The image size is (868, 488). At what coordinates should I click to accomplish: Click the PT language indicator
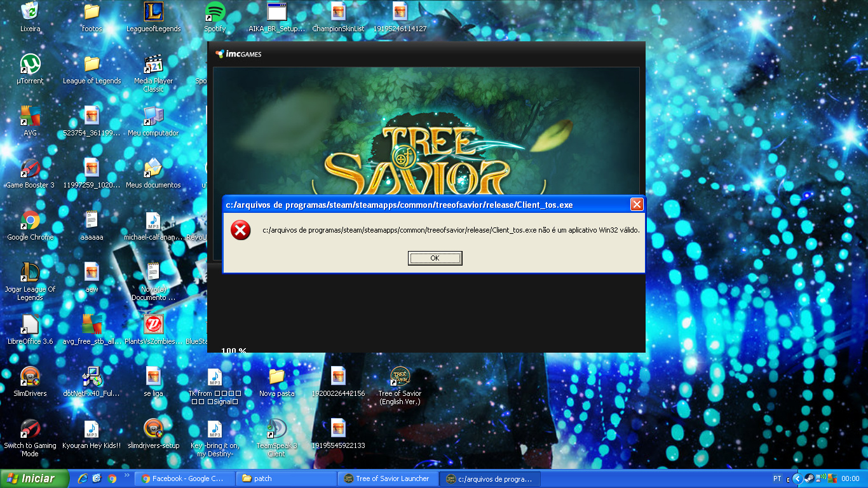click(x=778, y=478)
